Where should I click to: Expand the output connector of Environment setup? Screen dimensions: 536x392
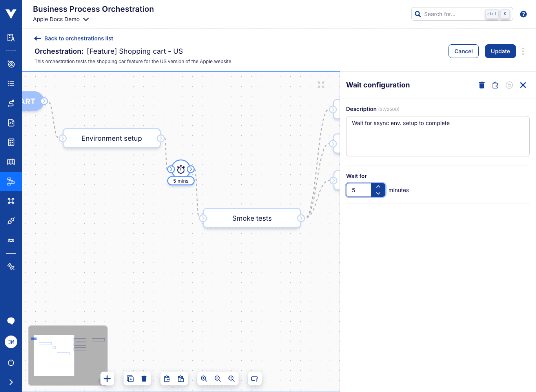161,138
